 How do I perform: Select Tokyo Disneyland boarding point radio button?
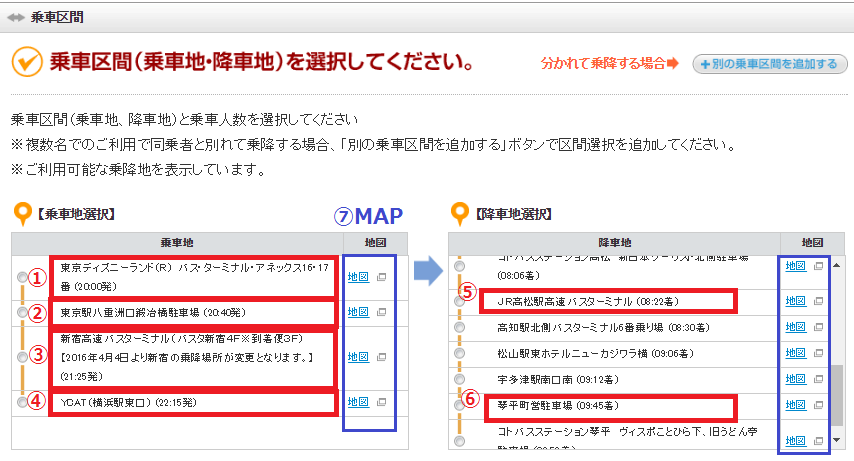(22, 277)
